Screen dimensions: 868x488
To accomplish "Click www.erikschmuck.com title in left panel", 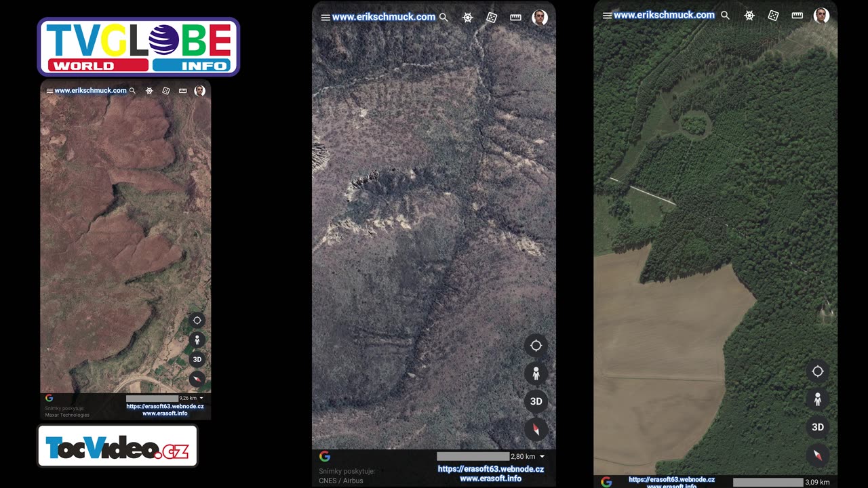I will 91,91.
